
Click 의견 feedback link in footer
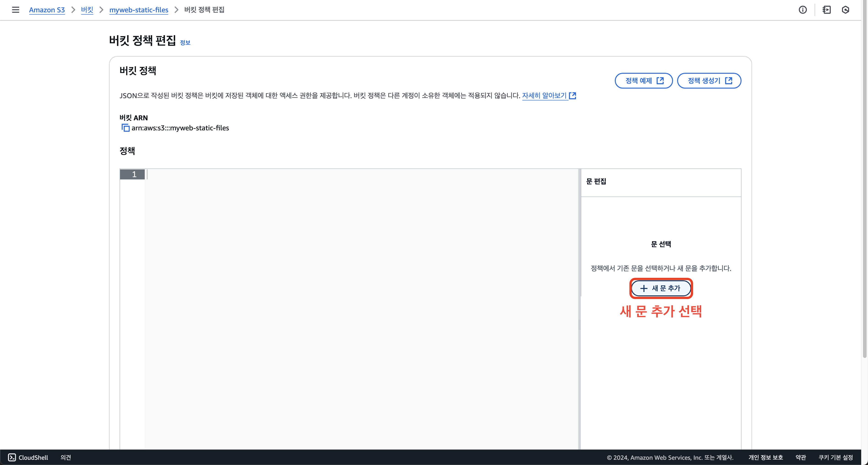[x=66, y=457]
